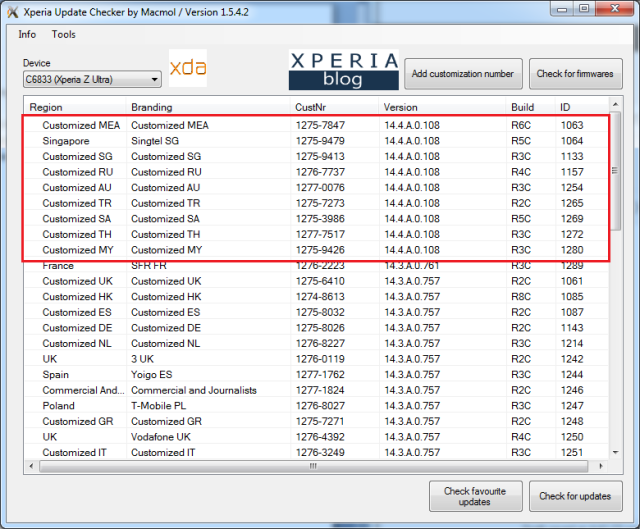
Task: Click the xda logo icon
Action: [188, 68]
